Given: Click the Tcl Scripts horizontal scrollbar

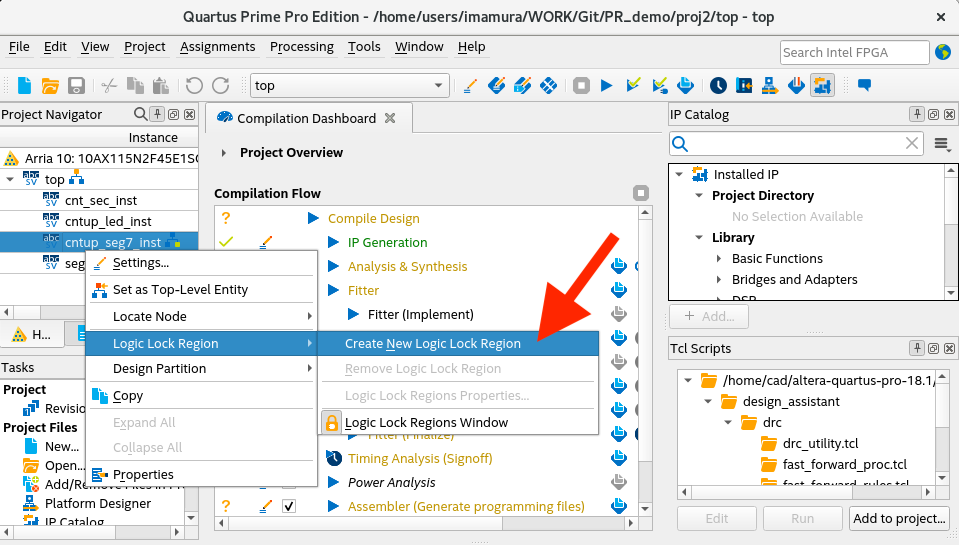Looking at the screenshot, I should (806, 492).
